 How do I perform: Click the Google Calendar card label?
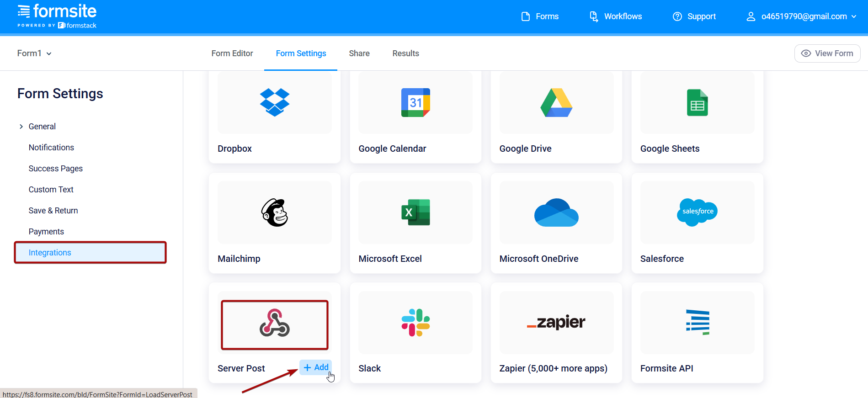[392, 149]
